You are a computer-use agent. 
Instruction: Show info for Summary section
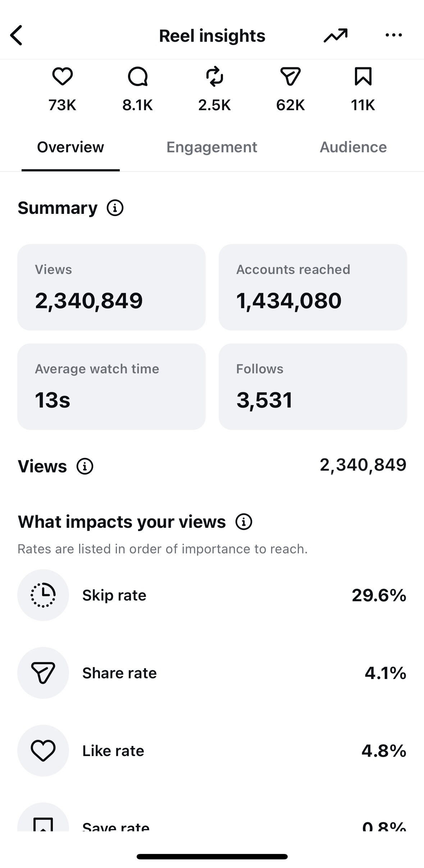tap(115, 208)
